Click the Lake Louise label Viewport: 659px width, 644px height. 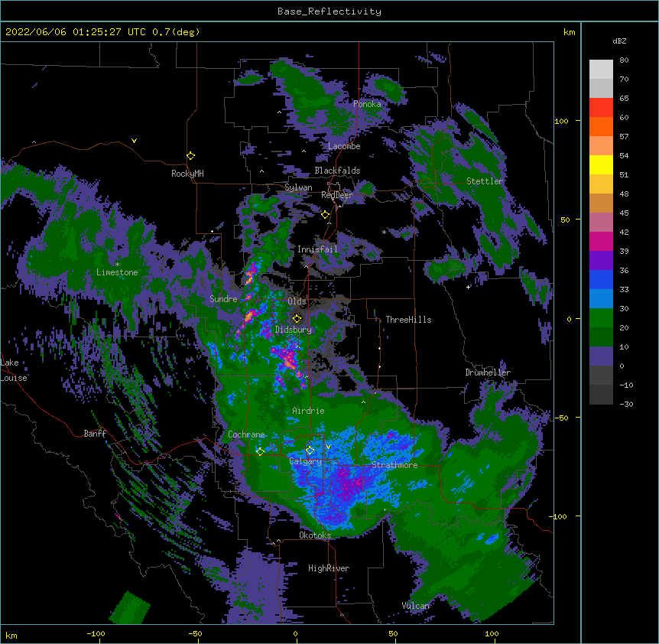[14, 370]
